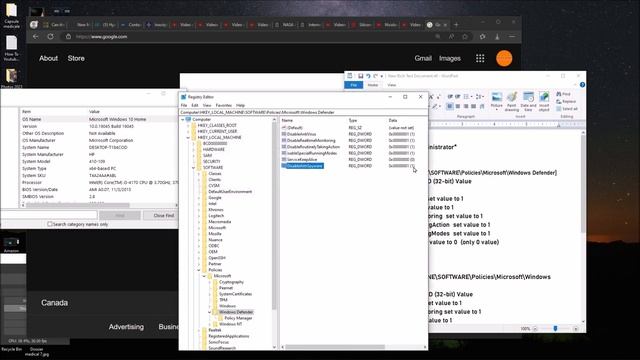Click the WordPad zoom slider
This screenshot has width=640, height=360.
tap(555, 329)
